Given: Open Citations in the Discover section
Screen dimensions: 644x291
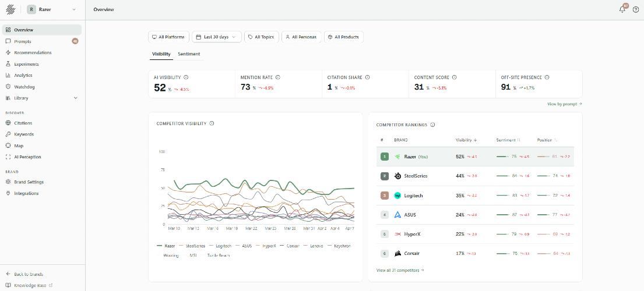Looking at the screenshot, I should coord(23,123).
